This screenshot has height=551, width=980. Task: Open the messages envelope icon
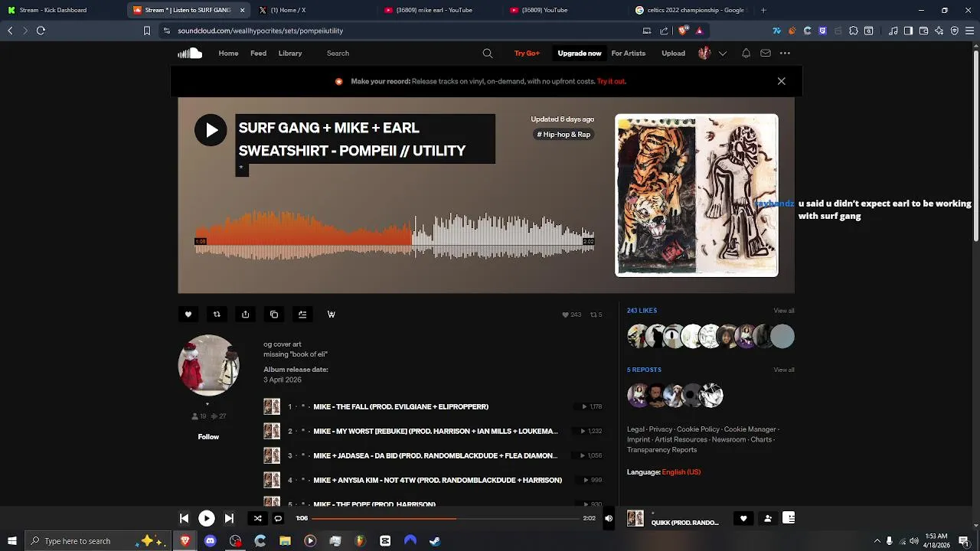pos(766,54)
